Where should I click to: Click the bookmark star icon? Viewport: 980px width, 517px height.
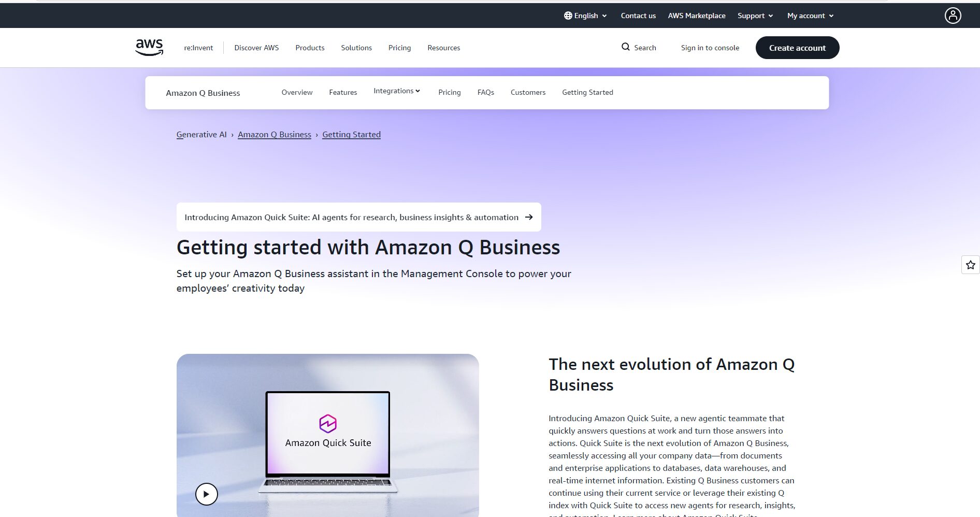coord(971,265)
